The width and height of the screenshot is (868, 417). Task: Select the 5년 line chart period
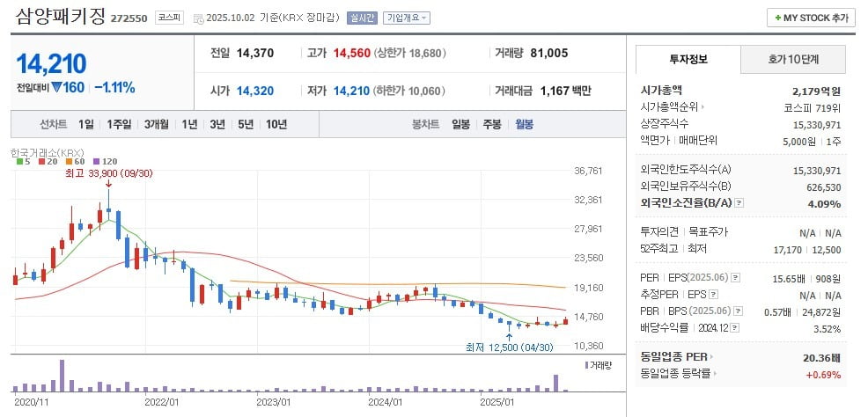pos(246,124)
